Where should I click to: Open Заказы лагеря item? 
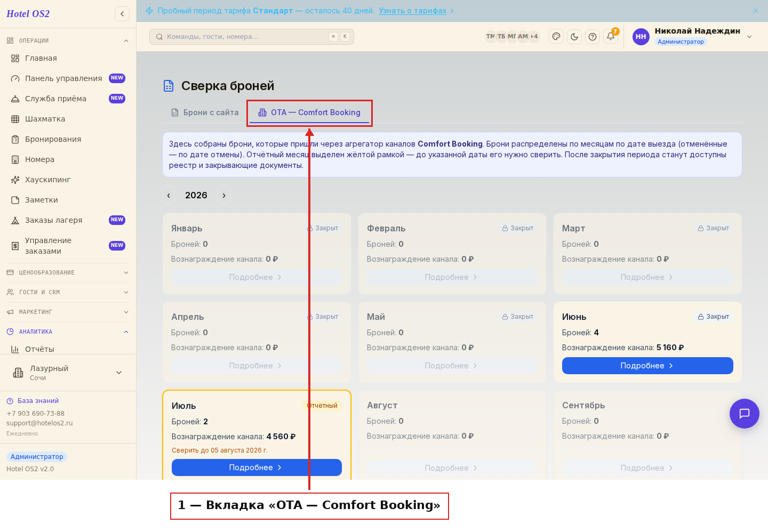pyautogui.click(x=68, y=220)
